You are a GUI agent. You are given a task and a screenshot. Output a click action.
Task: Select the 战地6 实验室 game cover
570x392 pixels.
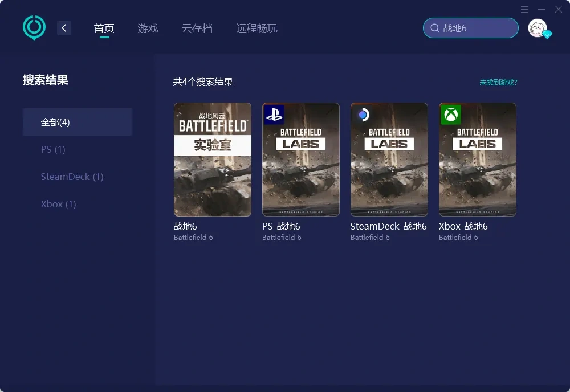[x=213, y=160]
